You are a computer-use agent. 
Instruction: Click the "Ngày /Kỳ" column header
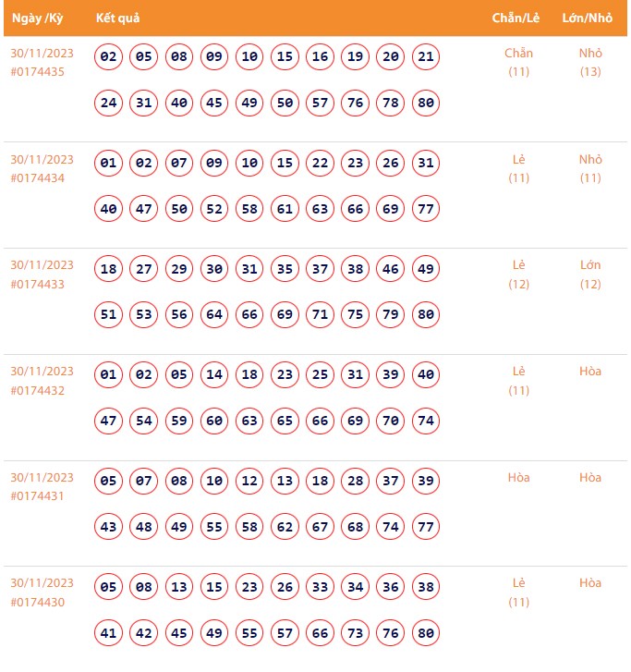point(37,18)
